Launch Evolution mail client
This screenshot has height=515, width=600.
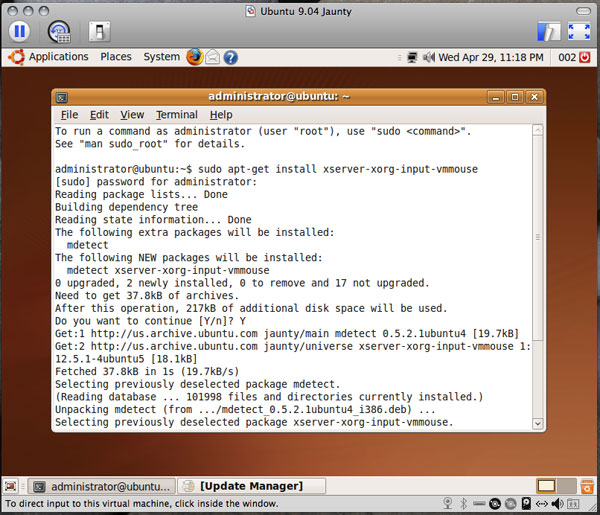213,57
